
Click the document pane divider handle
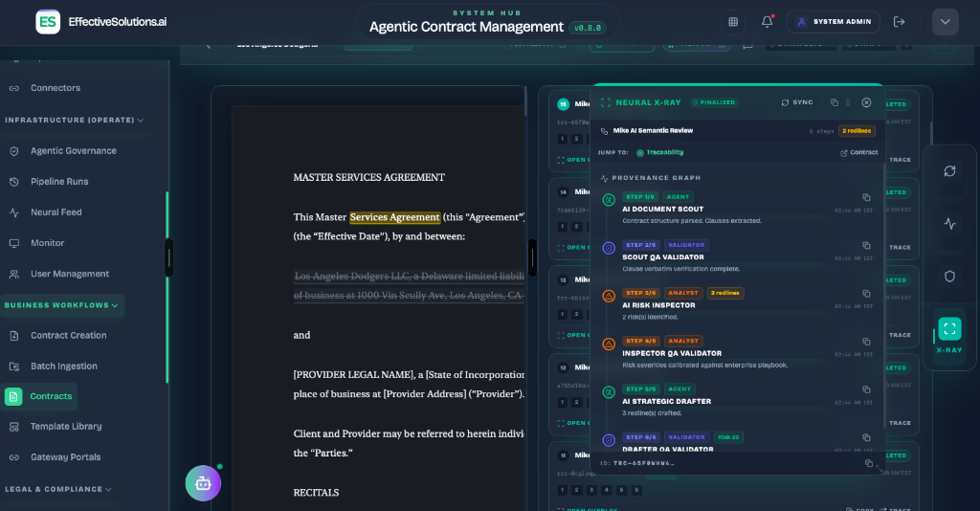tap(532, 257)
